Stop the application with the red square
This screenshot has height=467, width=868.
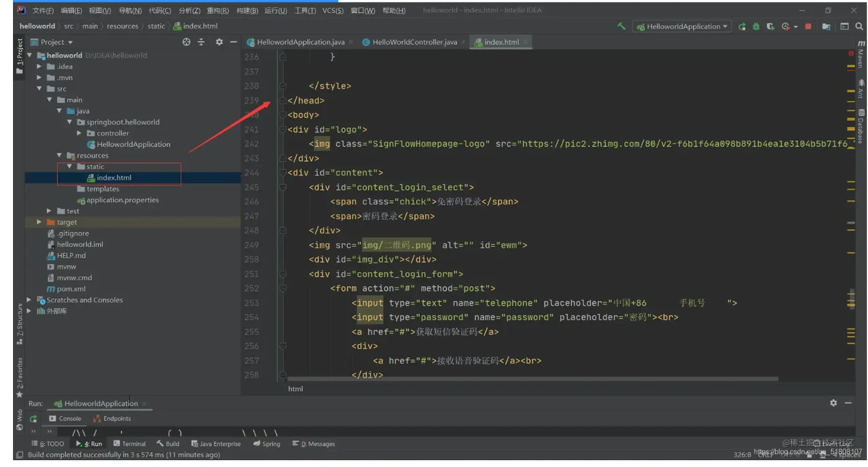pos(808,27)
